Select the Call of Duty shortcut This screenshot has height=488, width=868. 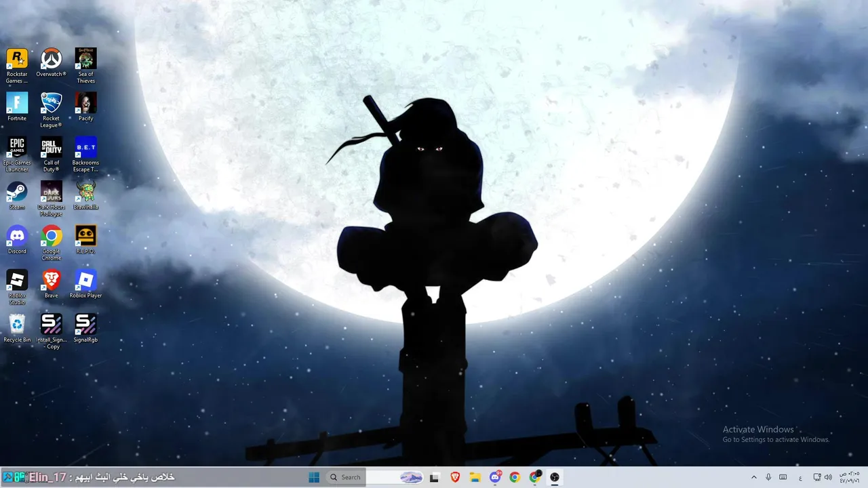click(51, 154)
